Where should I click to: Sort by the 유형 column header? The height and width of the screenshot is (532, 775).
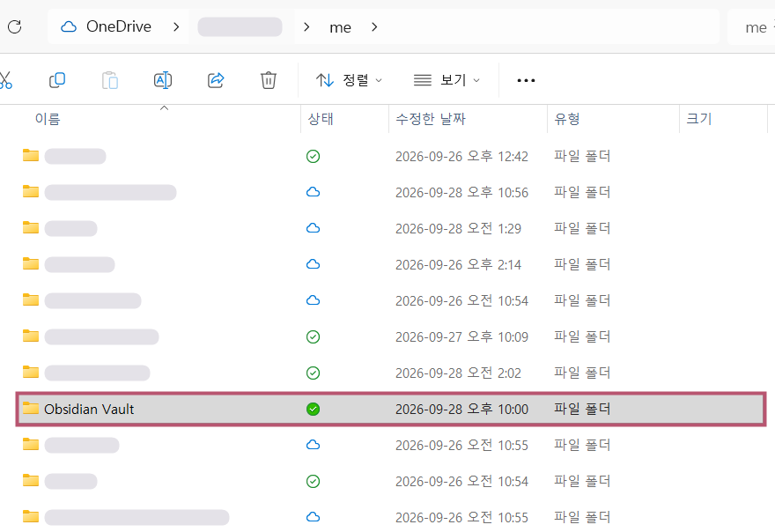[567, 119]
